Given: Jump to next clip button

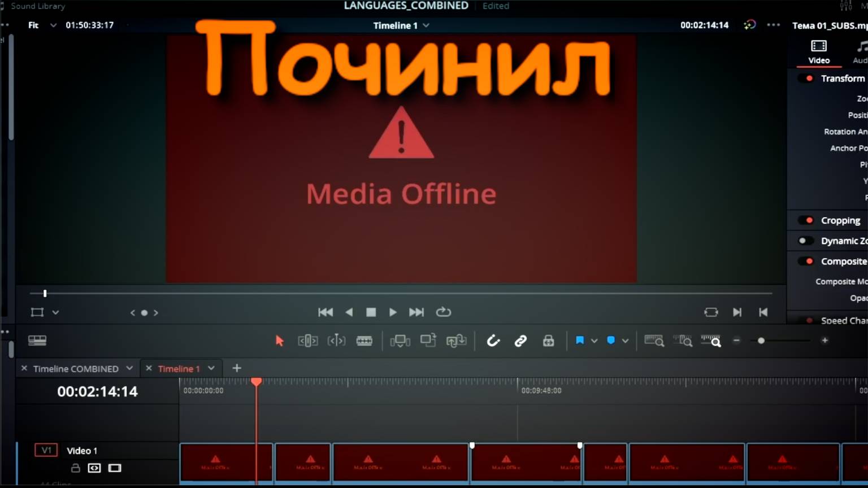Looking at the screenshot, I should point(737,312).
